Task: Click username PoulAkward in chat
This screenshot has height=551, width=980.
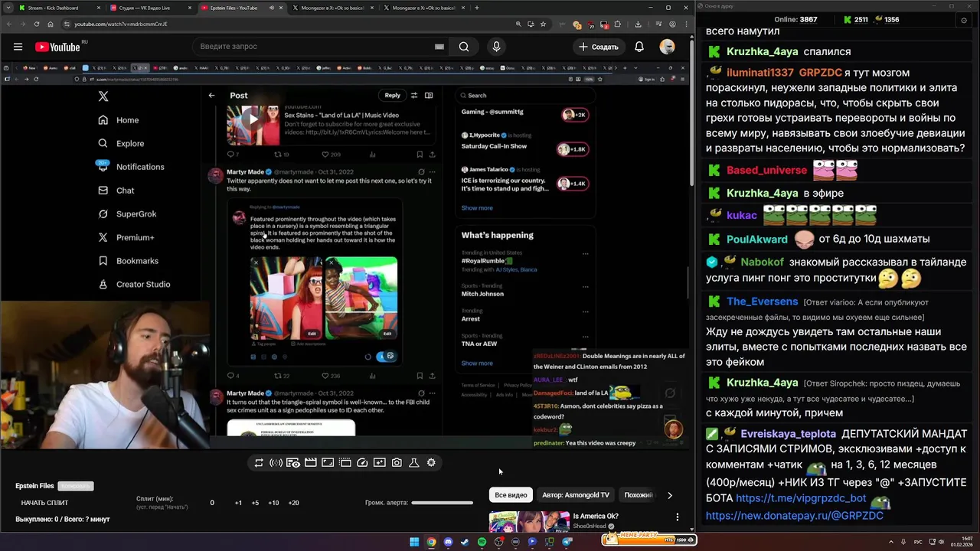Action: pos(757,239)
